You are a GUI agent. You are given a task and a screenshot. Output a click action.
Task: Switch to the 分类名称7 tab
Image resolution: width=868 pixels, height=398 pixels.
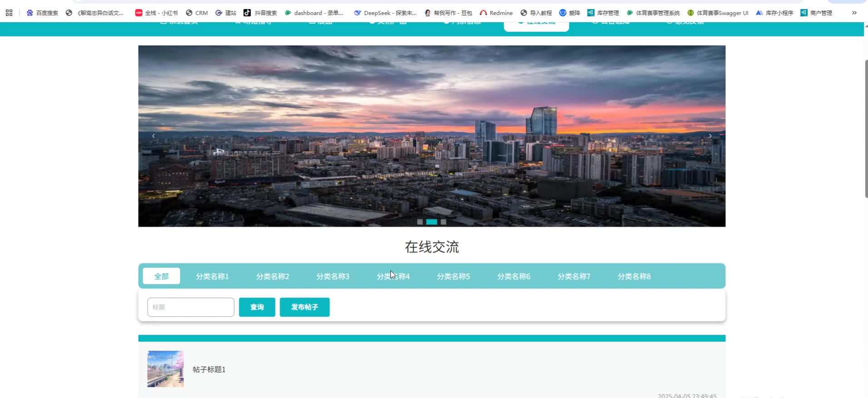click(574, 276)
